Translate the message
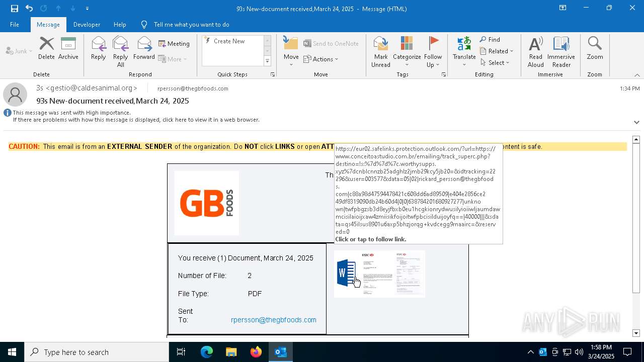The image size is (644, 362). pyautogui.click(x=464, y=52)
